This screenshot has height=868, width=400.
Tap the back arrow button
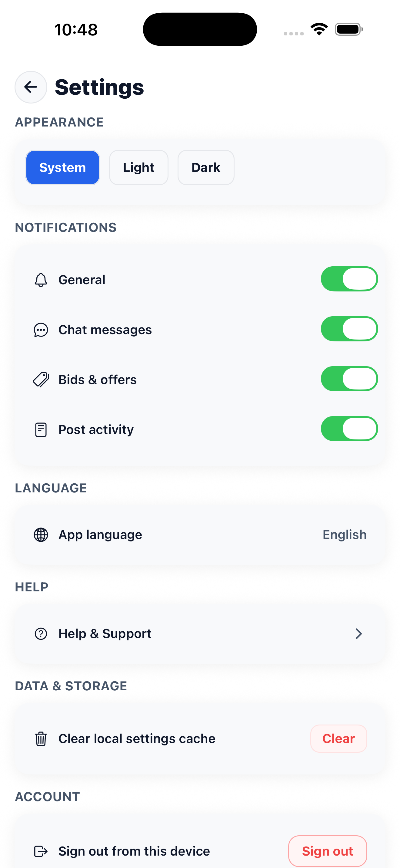pos(31,87)
